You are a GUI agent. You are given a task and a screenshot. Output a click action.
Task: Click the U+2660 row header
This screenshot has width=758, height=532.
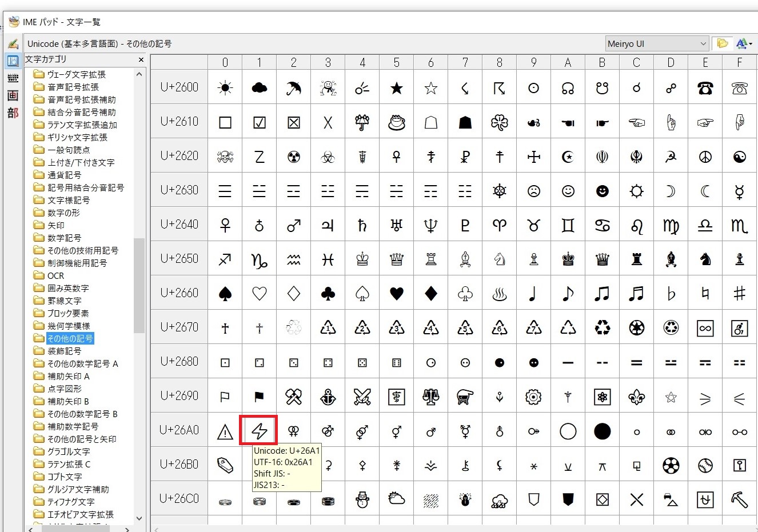(x=179, y=293)
